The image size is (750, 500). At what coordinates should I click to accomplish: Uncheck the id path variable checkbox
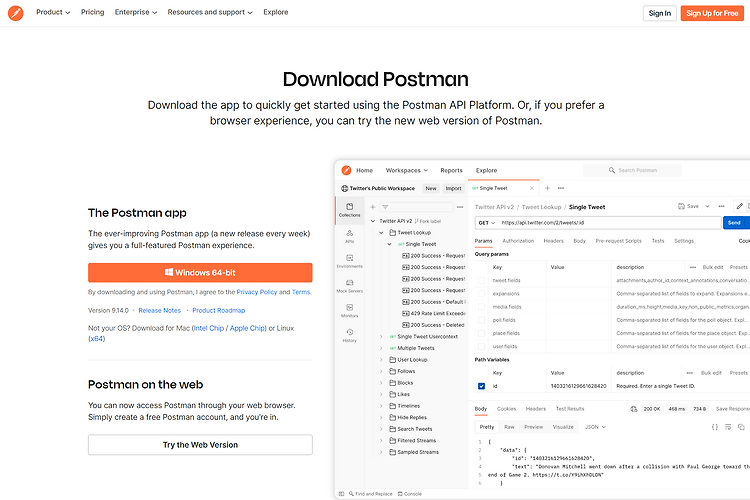pos(481,386)
